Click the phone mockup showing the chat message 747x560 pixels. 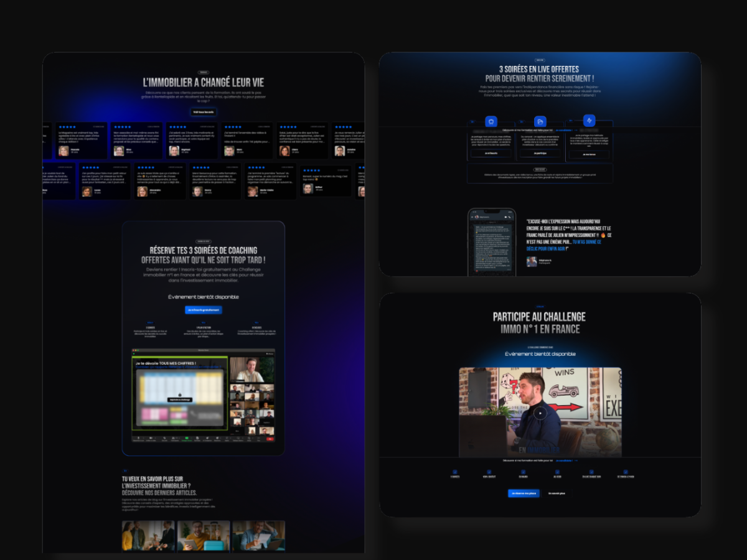point(492,241)
